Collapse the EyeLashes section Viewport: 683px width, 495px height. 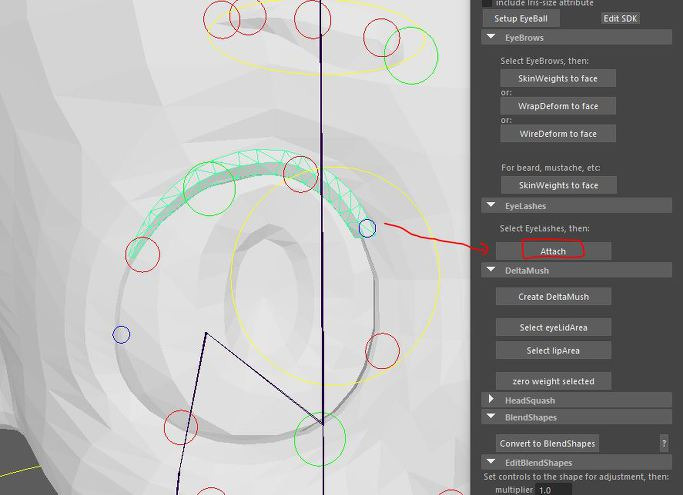[x=491, y=205]
